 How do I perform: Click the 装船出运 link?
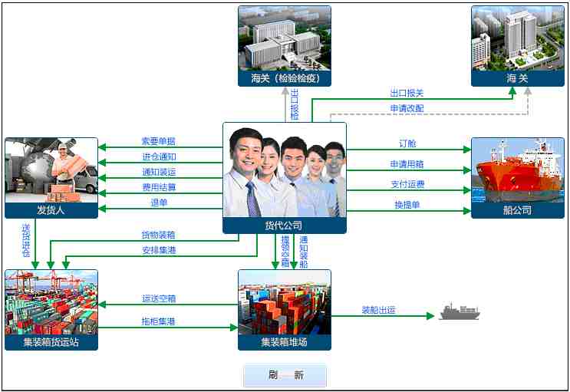[x=378, y=310]
